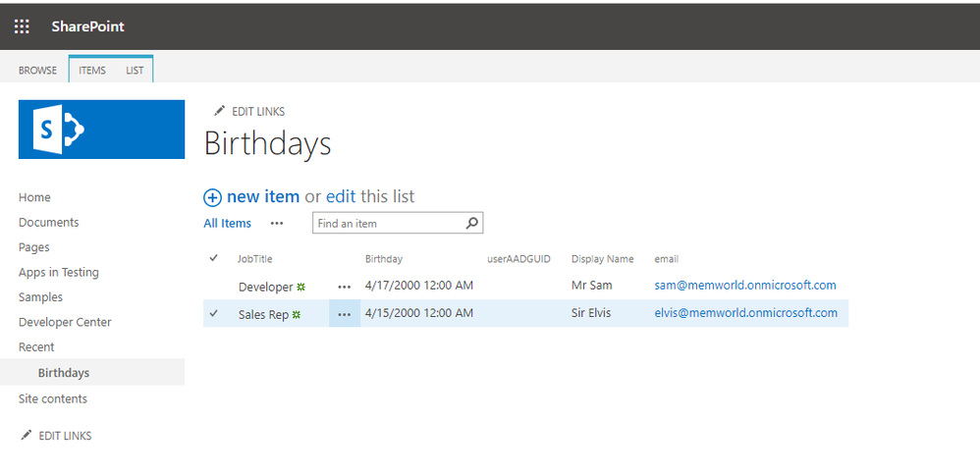Click the Developer job title cell

pyautogui.click(x=266, y=287)
